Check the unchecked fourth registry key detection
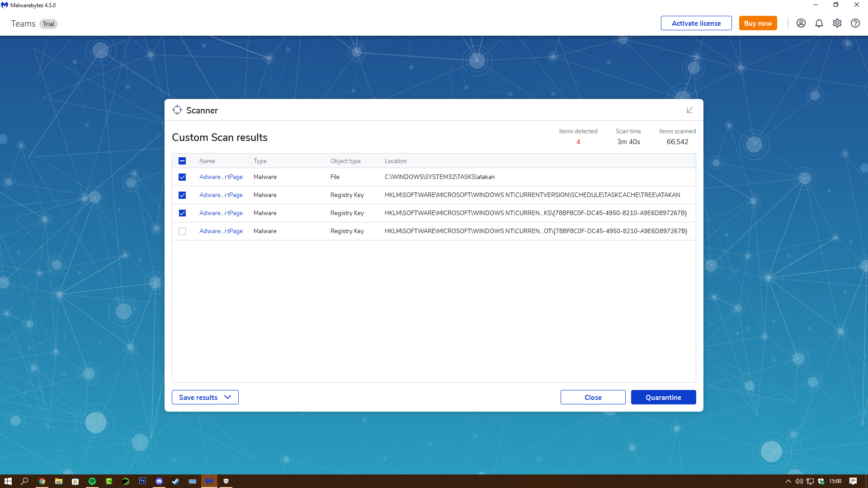 pos(182,231)
